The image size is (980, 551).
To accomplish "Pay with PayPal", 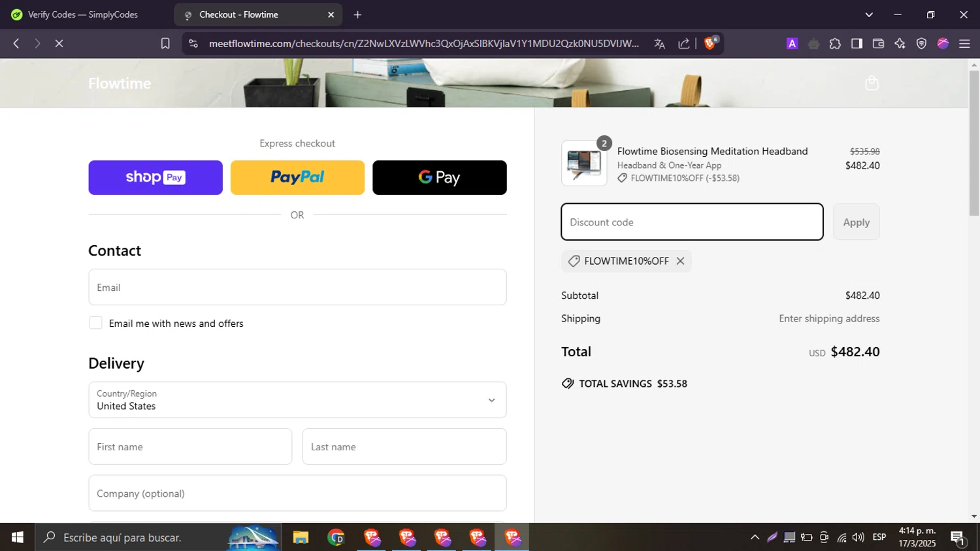I will 297,177.
